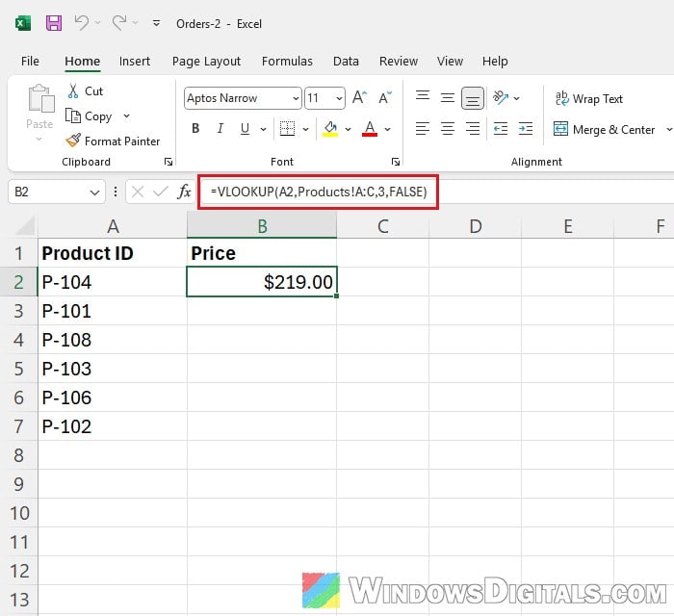Click the Insert Function fx icon
Screen dimensions: 674x616
[184, 192]
